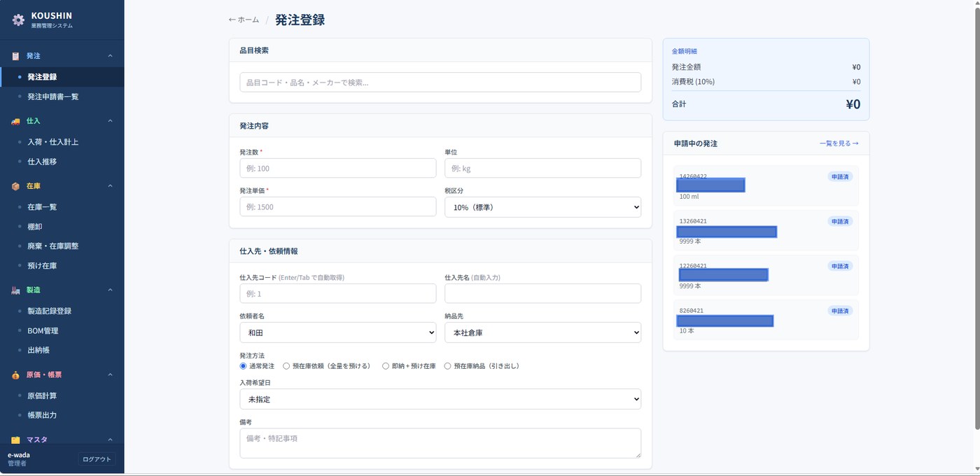This screenshot has height=476, width=980.
Task: Focus the 品目検索 search field
Action: (x=440, y=82)
